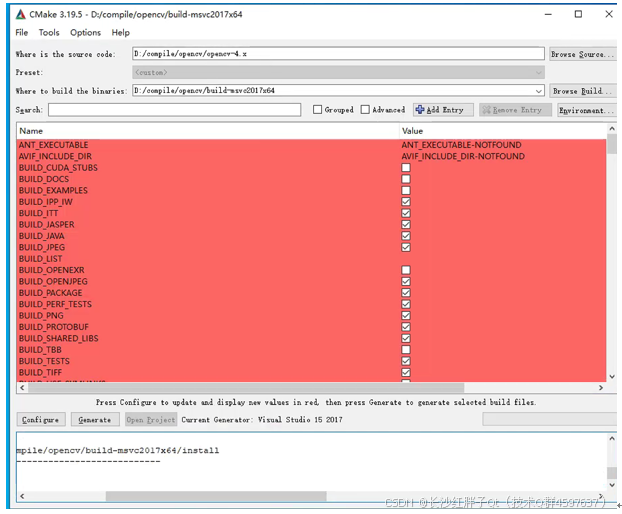Uncheck the BUILD_ITT checkbox

tap(406, 213)
